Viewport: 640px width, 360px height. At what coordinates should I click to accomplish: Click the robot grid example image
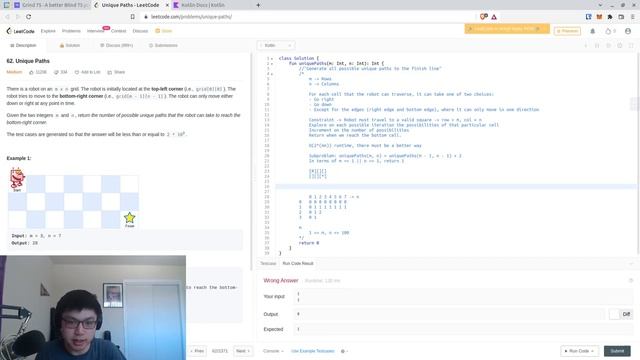tap(73, 198)
